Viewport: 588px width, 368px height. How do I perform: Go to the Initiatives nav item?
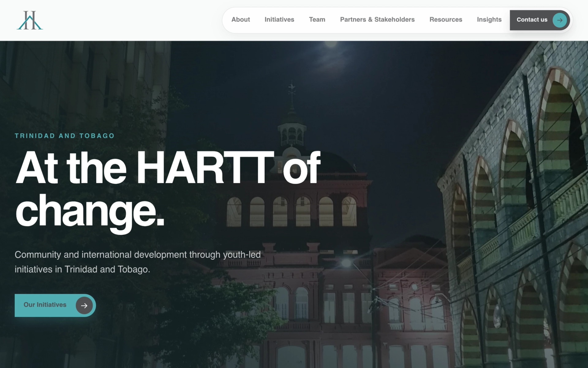279,20
